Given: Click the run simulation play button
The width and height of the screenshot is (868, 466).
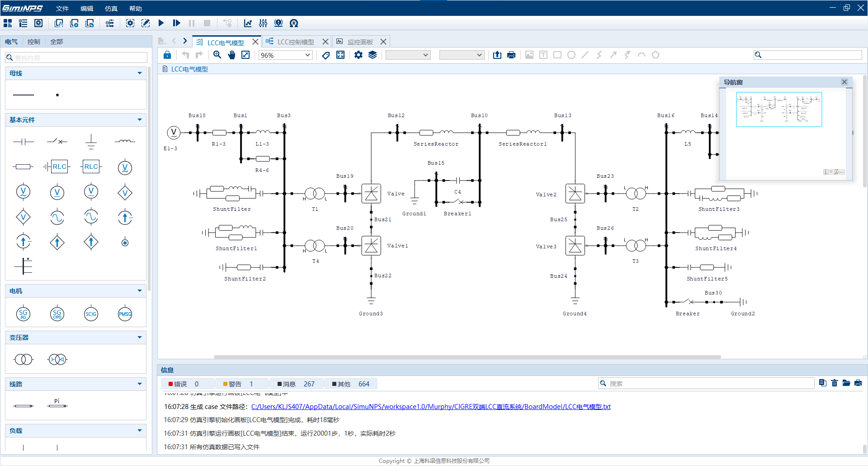Looking at the screenshot, I should pyautogui.click(x=161, y=23).
